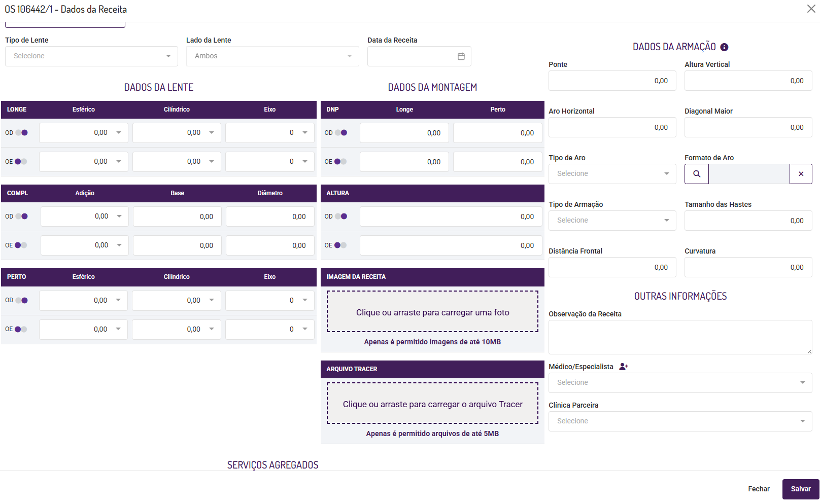The height and width of the screenshot is (504, 820).
Task: Open the Tipo de Aro dropdown
Action: point(612,174)
